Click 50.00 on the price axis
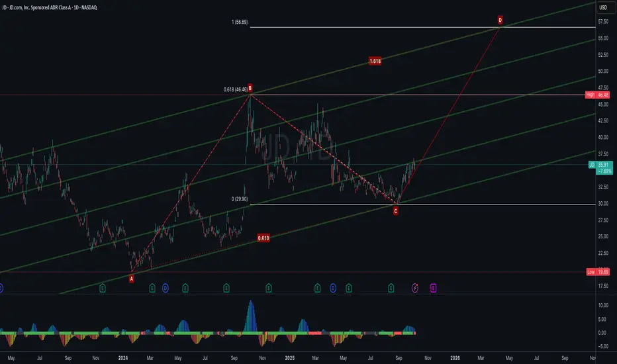 point(603,71)
